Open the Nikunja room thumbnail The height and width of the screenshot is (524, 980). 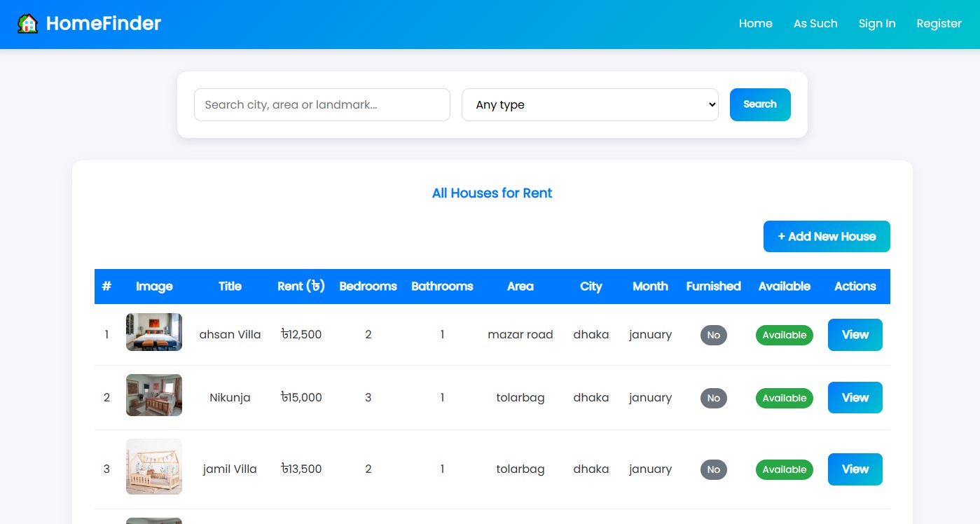pyautogui.click(x=154, y=395)
